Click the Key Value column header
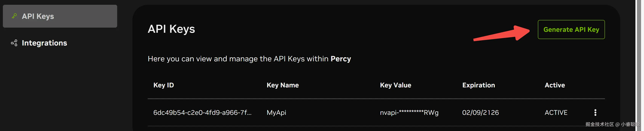This screenshot has width=644, height=131. click(395, 85)
